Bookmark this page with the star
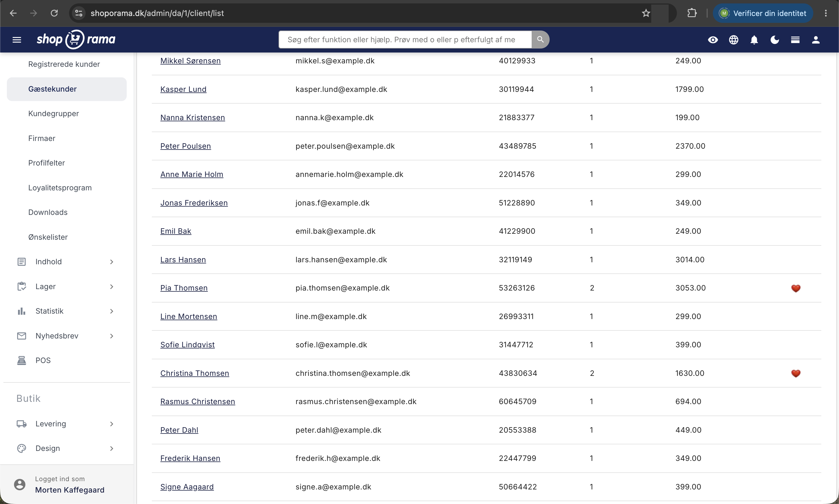 646,13
